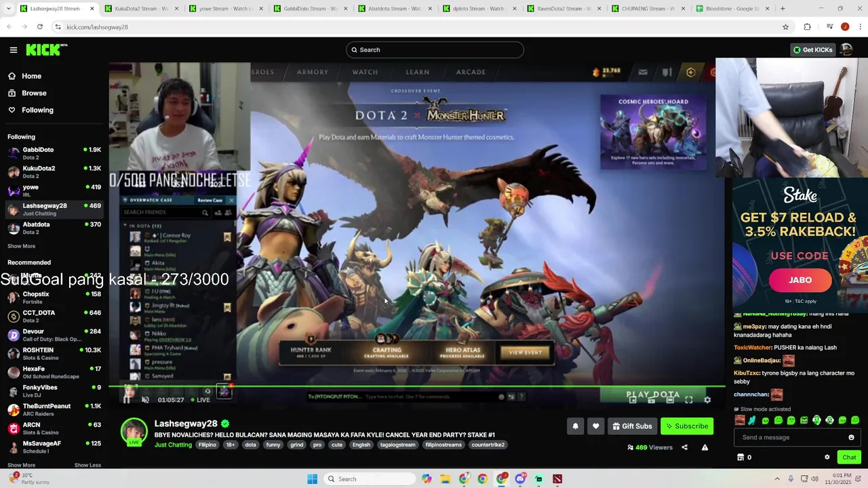
Task: Collapse Recommended list with Show Less
Action: pyautogui.click(x=87, y=465)
